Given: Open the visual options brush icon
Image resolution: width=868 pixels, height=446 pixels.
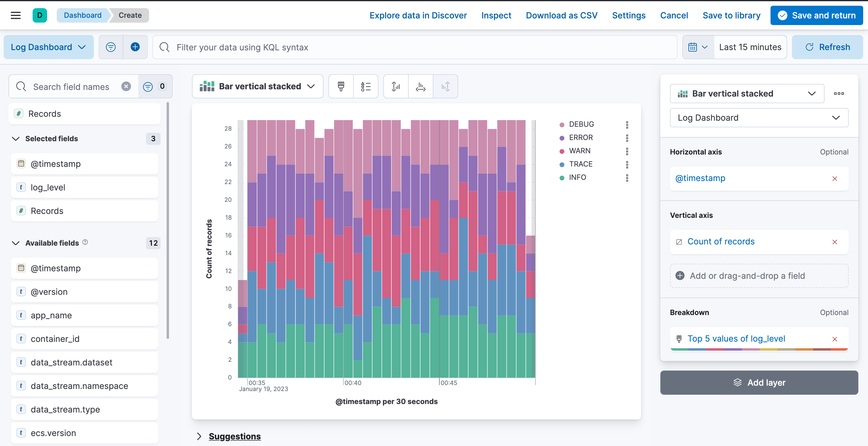Looking at the screenshot, I should 341,87.
